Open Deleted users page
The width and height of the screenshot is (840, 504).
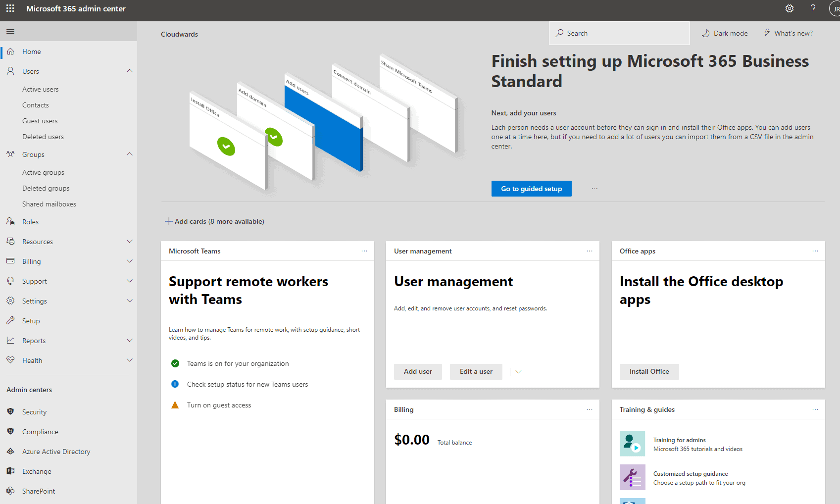tap(43, 137)
